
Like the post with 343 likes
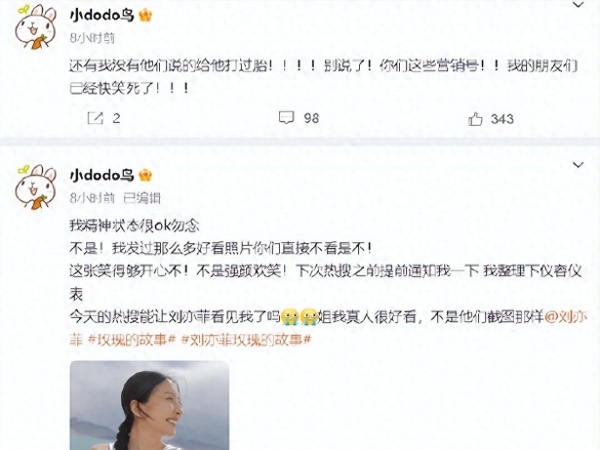[475, 119]
